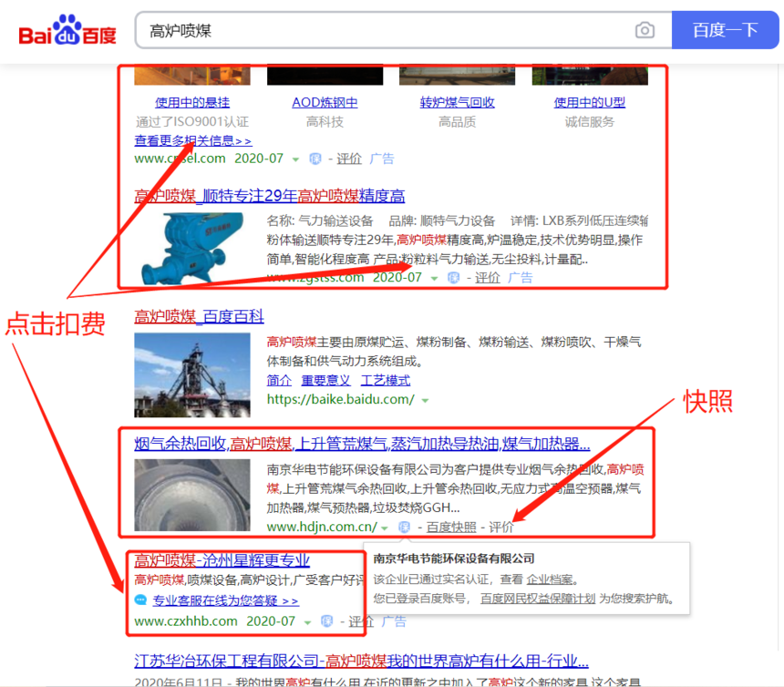Viewport: 784px width, 687px height.
Task: Click 查看更多相关信息>> link
Action: tap(193, 140)
